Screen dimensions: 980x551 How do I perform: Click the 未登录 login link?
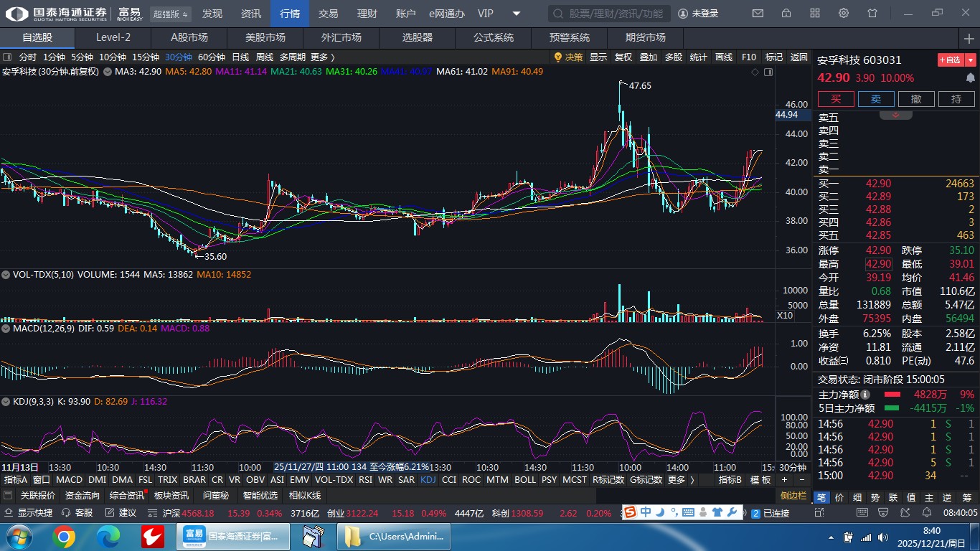point(698,14)
